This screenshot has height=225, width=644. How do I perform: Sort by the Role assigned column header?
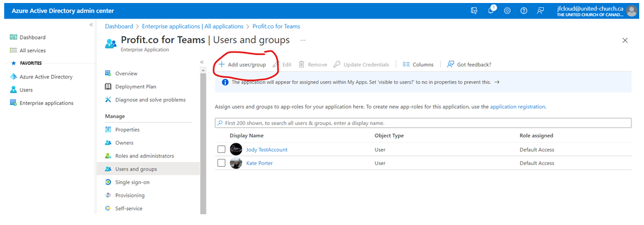536,135
